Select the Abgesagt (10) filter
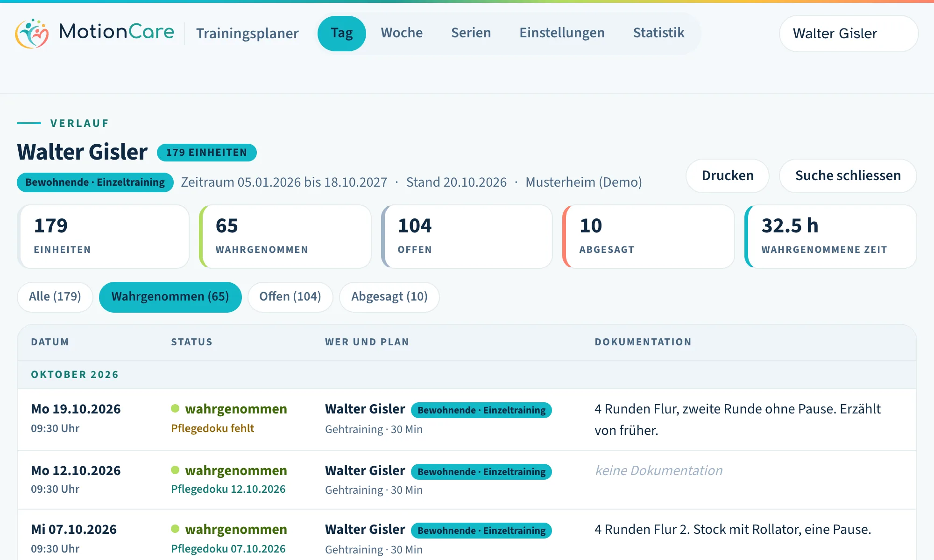Image resolution: width=934 pixels, height=560 pixels. click(x=389, y=297)
